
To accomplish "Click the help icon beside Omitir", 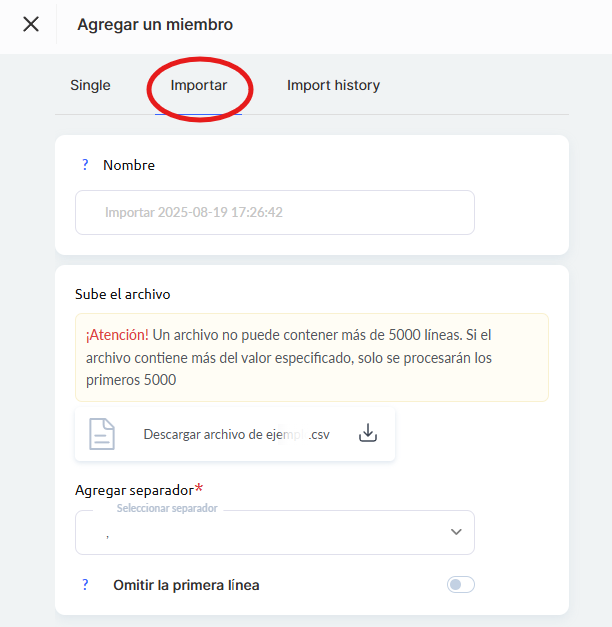I will point(85,585).
